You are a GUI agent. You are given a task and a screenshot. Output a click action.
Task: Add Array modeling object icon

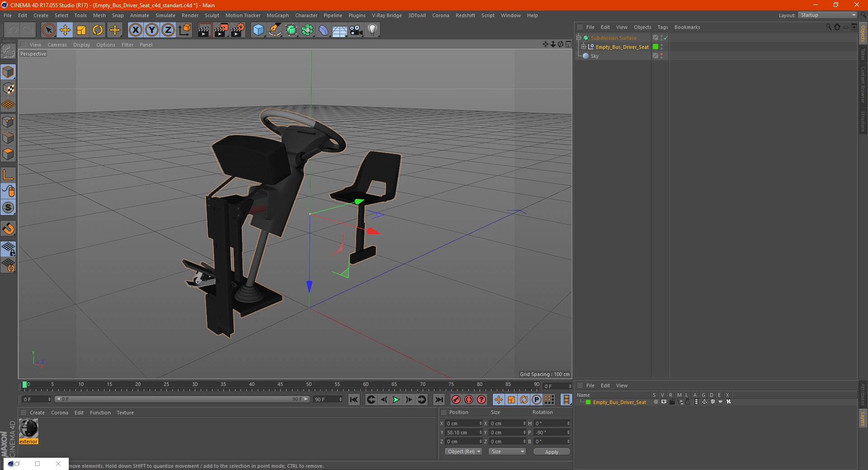coord(307,30)
